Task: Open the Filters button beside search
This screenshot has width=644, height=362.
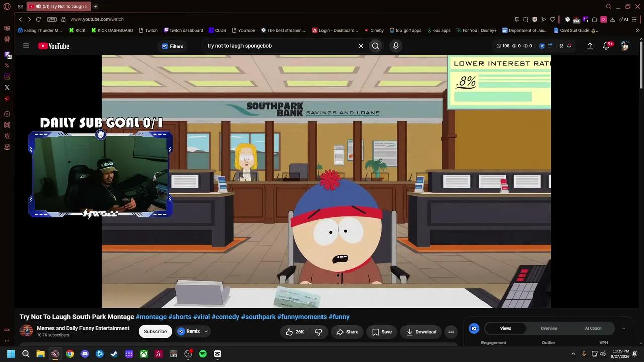Action: 172,46
